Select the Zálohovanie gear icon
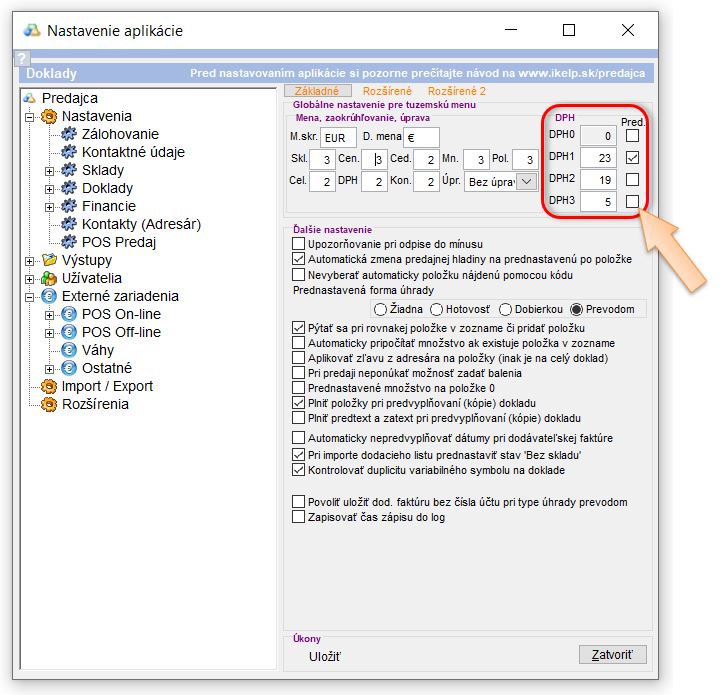The image size is (721, 695). [68, 134]
